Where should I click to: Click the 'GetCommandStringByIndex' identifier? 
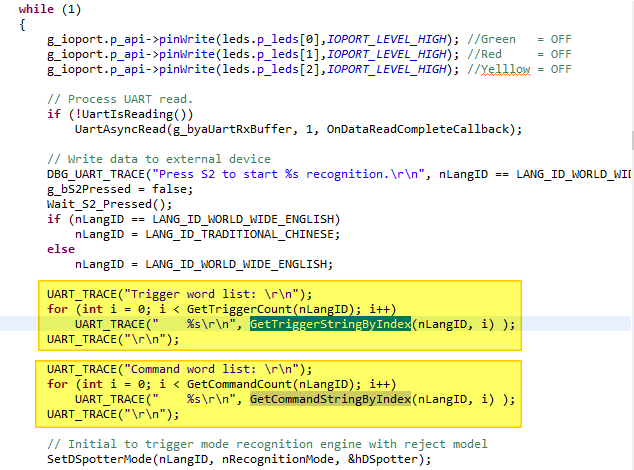330,399
